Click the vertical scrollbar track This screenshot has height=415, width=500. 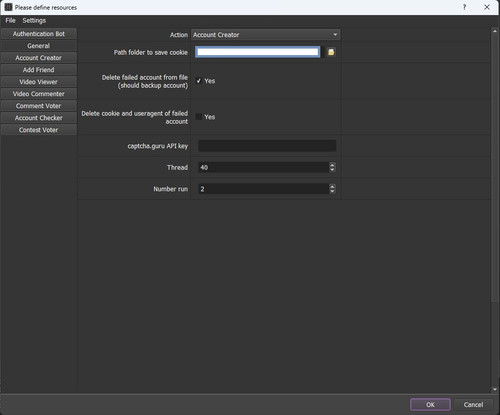point(495,343)
